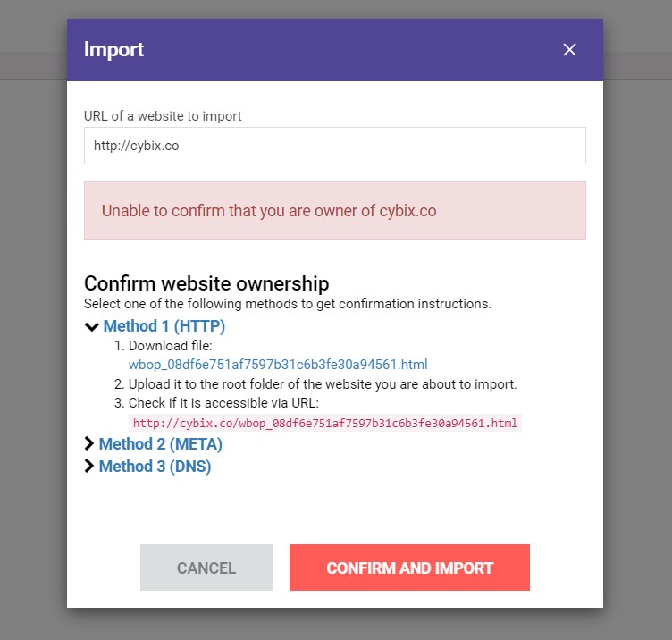Viewport: 672px width, 640px height.
Task: Expand Method 3 using its right chevron
Action: [x=89, y=466]
